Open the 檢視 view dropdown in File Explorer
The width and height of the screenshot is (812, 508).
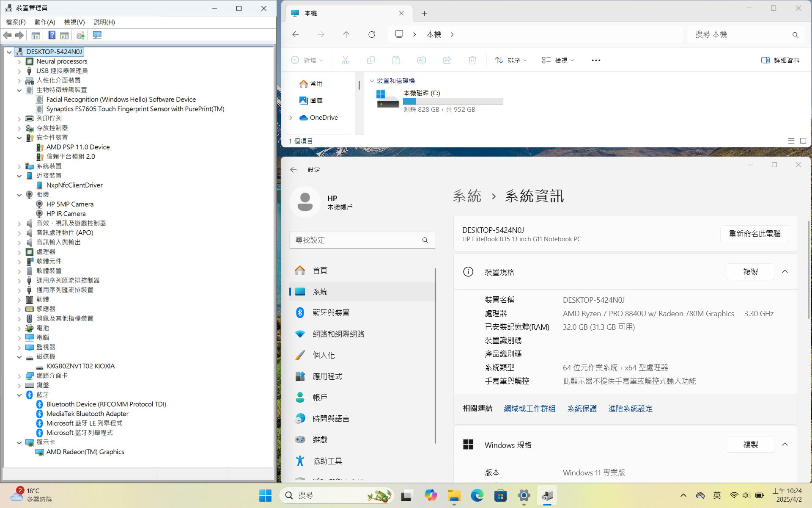pos(558,60)
